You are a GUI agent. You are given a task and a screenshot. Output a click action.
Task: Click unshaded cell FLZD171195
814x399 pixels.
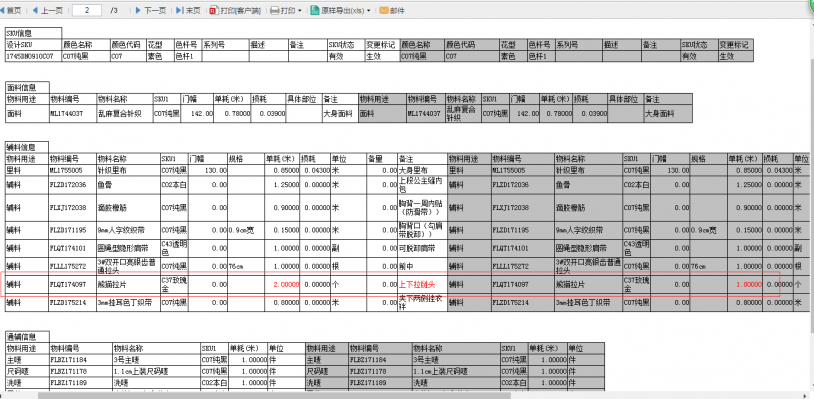coord(72,229)
